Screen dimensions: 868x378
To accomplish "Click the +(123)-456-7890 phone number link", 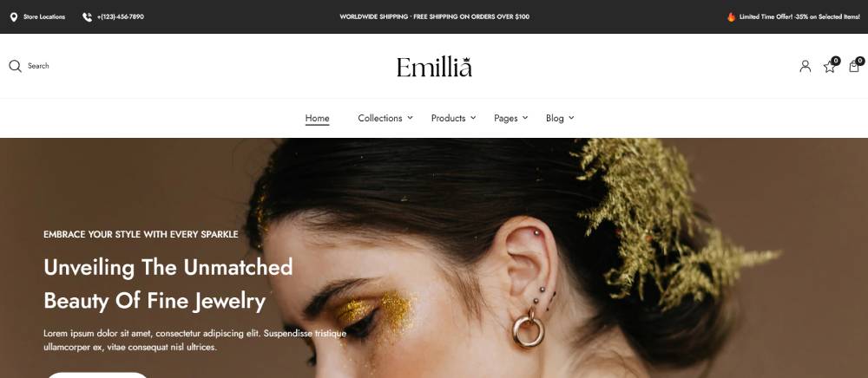I will [x=121, y=17].
